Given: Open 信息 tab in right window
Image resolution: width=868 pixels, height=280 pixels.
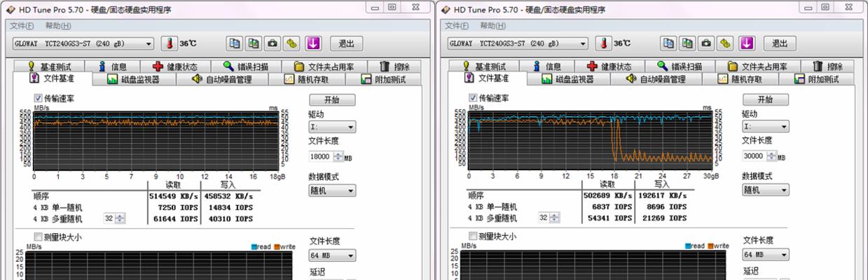Looking at the screenshot, I should pos(547,66).
